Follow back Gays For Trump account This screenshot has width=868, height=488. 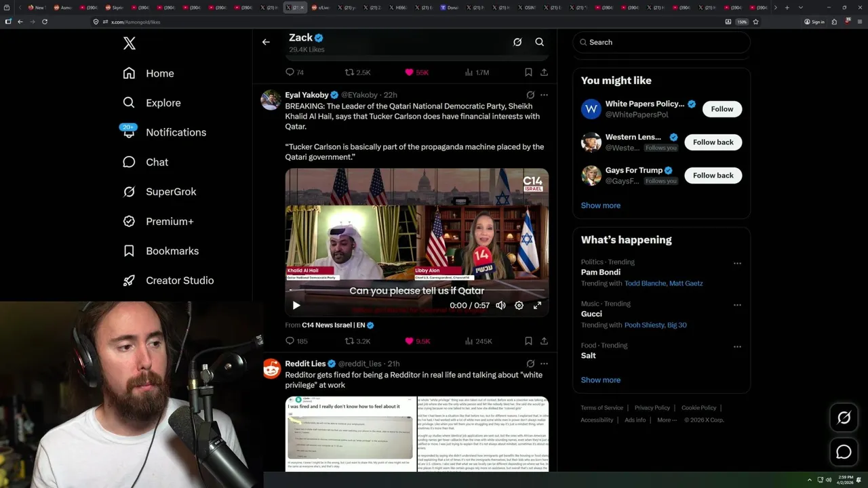tap(713, 176)
